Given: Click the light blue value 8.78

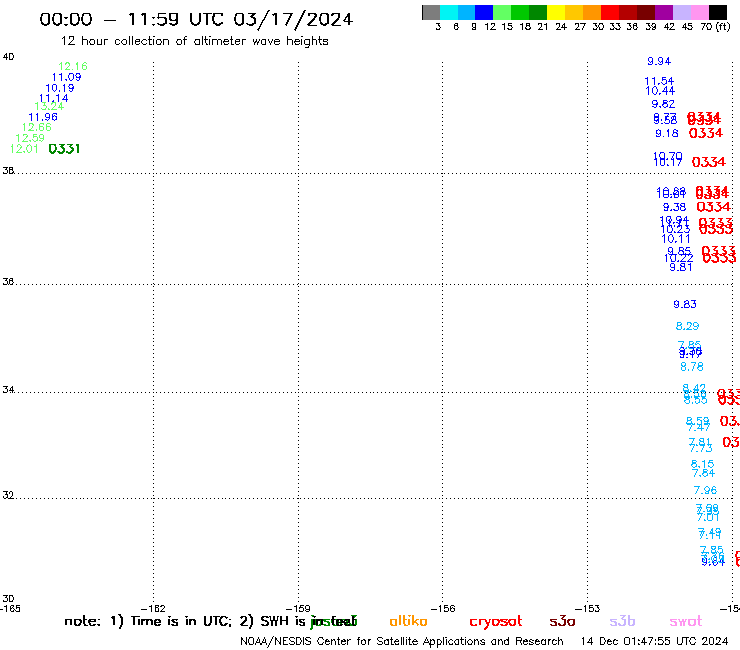Looking at the screenshot, I should pos(692,367).
